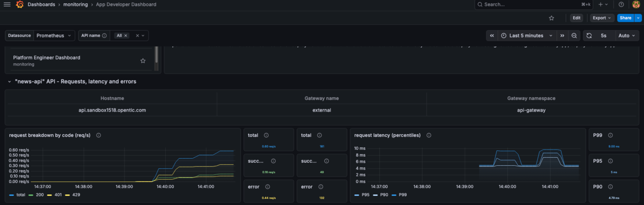The height and width of the screenshot is (205, 644).
Task: Star the Platform Engineer Dashboard
Action: (143, 61)
